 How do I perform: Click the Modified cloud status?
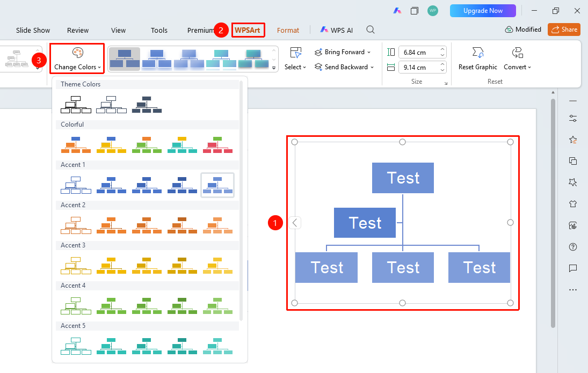(x=523, y=29)
